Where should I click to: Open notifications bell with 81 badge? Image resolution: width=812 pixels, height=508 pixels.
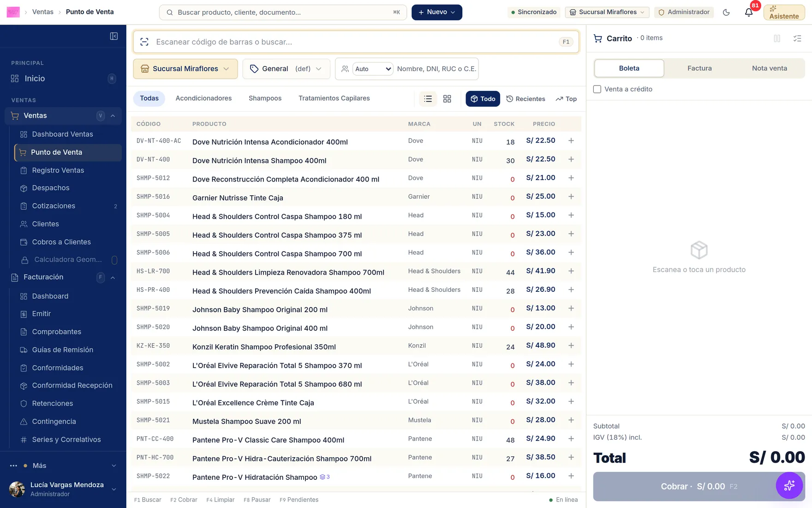click(749, 12)
